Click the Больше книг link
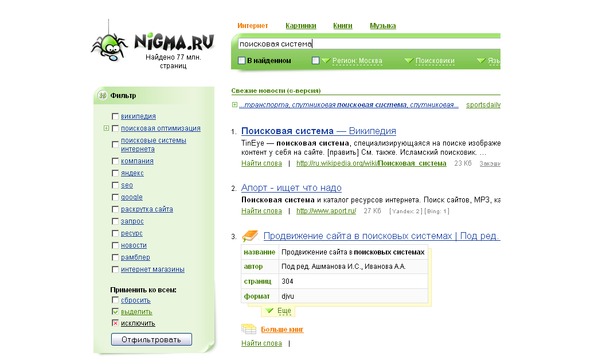This screenshot has height=364, width=610. pyautogui.click(x=282, y=330)
